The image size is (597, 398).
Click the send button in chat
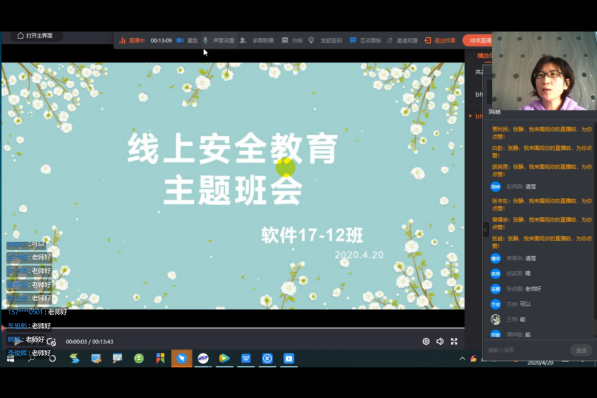581,350
